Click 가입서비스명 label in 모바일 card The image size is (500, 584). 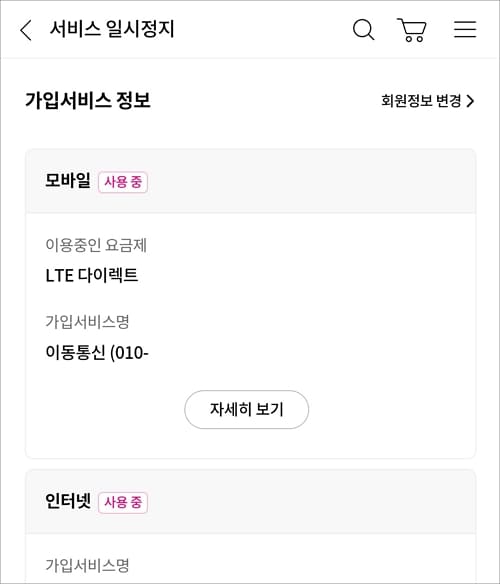coord(87,321)
